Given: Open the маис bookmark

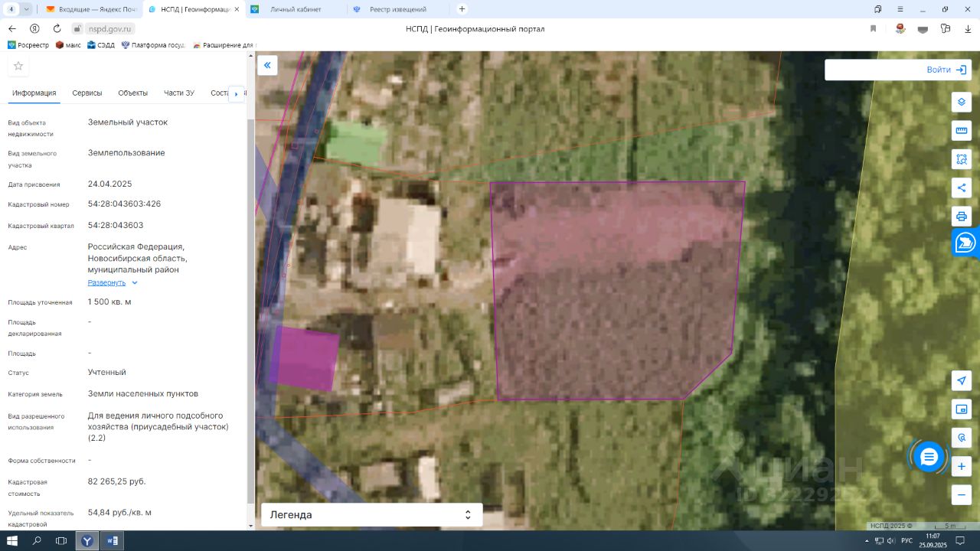Looking at the screenshot, I should (x=68, y=45).
